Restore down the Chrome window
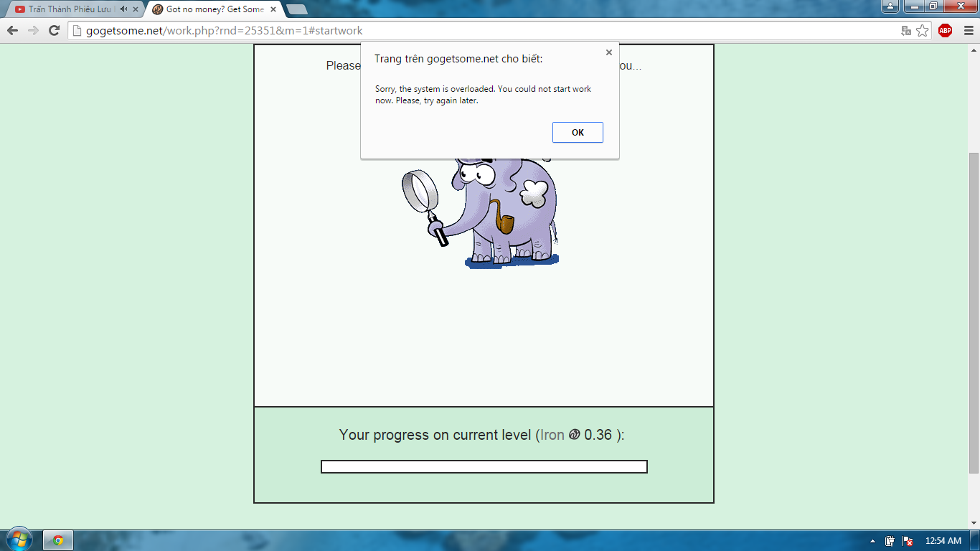 click(933, 6)
